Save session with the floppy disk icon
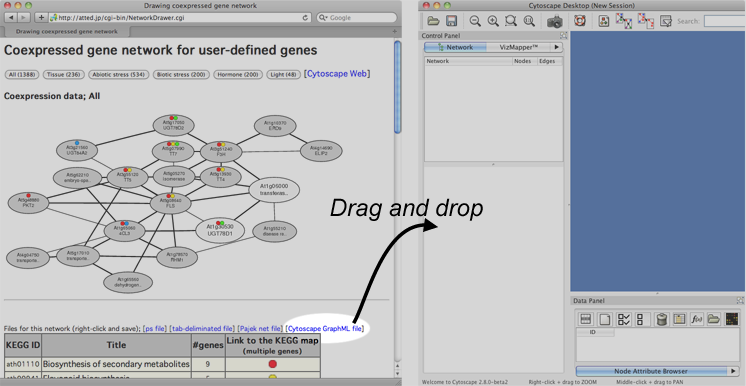 tap(452, 21)
